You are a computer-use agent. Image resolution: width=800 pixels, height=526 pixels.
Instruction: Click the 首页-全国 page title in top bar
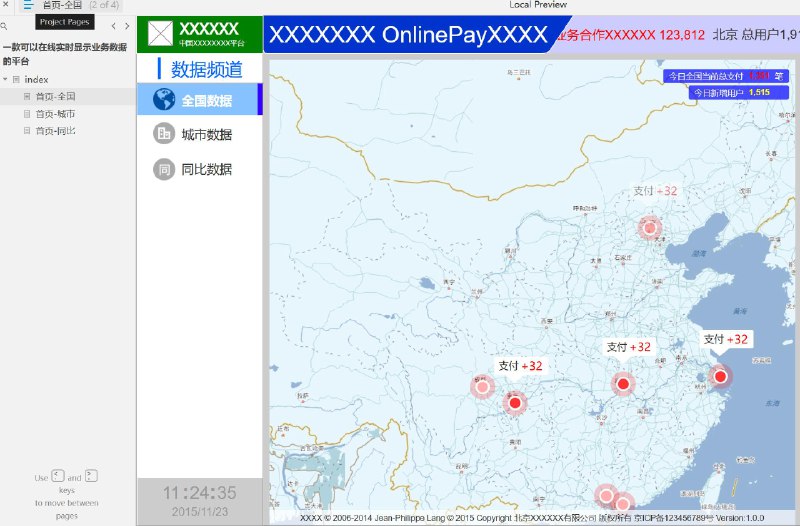click(62, 5)
